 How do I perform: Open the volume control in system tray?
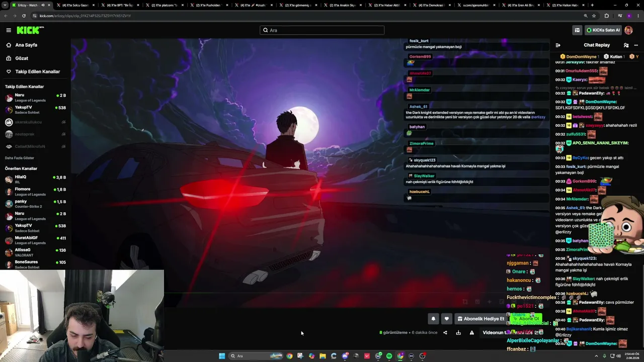click(618, 356)
